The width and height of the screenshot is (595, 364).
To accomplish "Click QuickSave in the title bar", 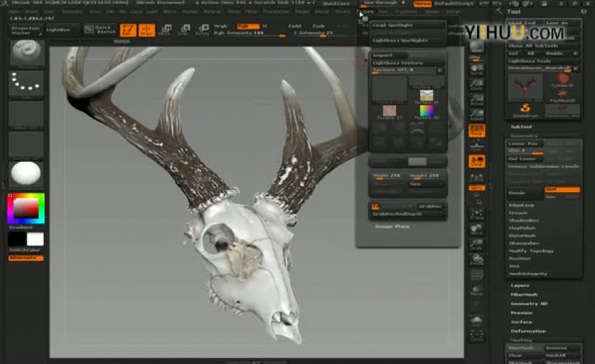I will pos(336,4).
